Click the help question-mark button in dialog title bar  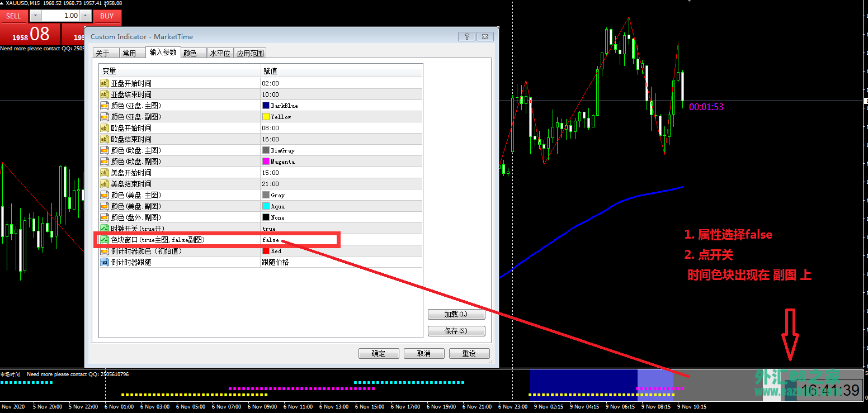pos(466,37)
